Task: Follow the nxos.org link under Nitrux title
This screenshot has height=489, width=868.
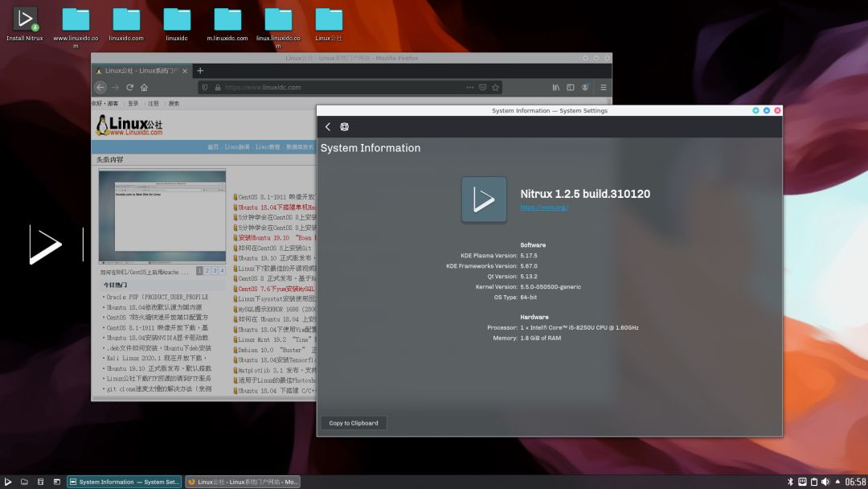Action: [x=544, y=208]
